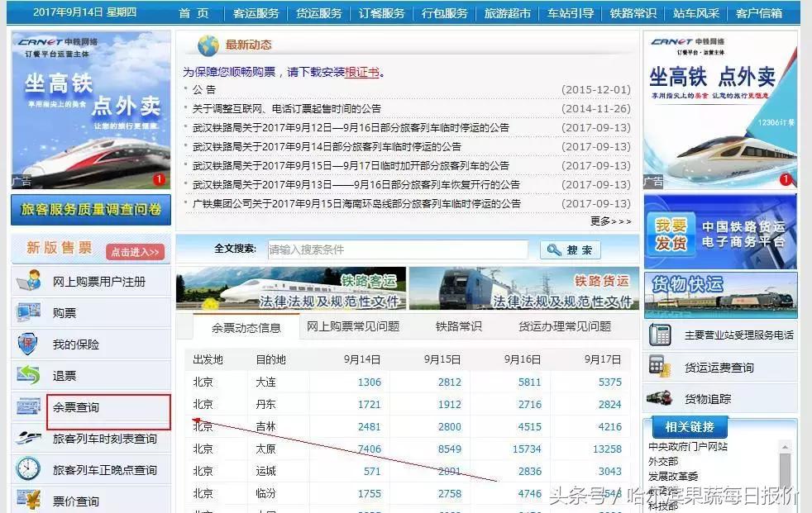Image resolution: width=812 pixels, height=513 pixels.
Task: Switch to the 铁路常识 tab
Action: (460, 325)
